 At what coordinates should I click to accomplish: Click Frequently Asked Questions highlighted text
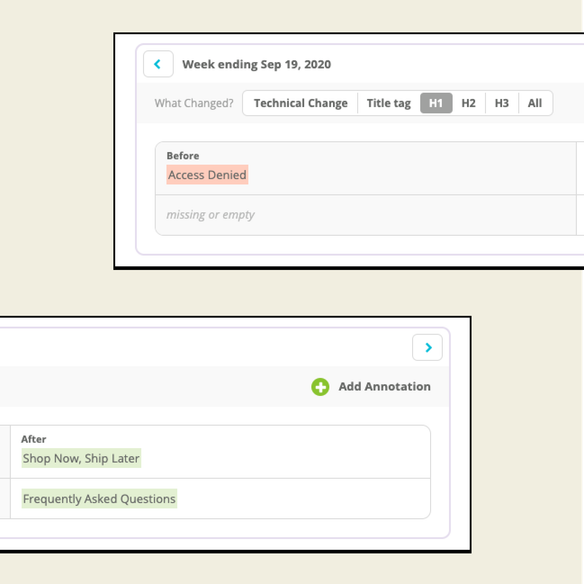99,499
